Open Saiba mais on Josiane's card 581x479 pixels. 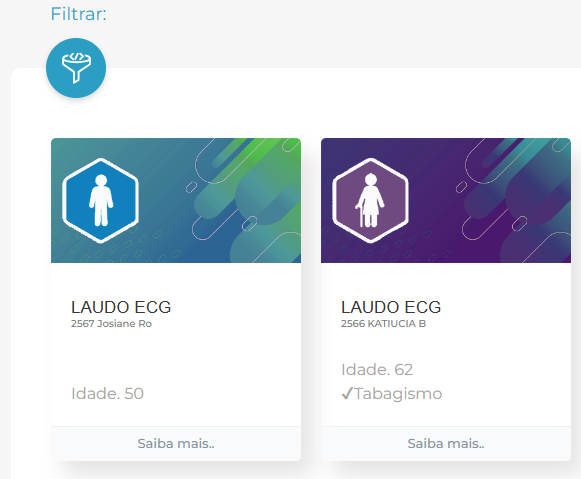coord(176,443)
